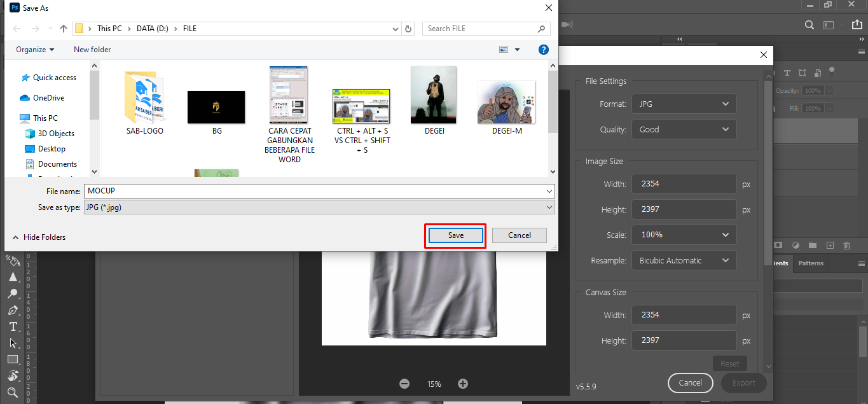This screenshot has height=404, width=868.
Task: Select the Rotate View hand tool
Action: pos(13,376)
